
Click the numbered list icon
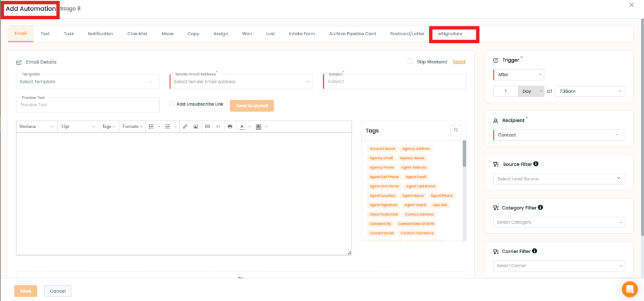coord(167,126)
